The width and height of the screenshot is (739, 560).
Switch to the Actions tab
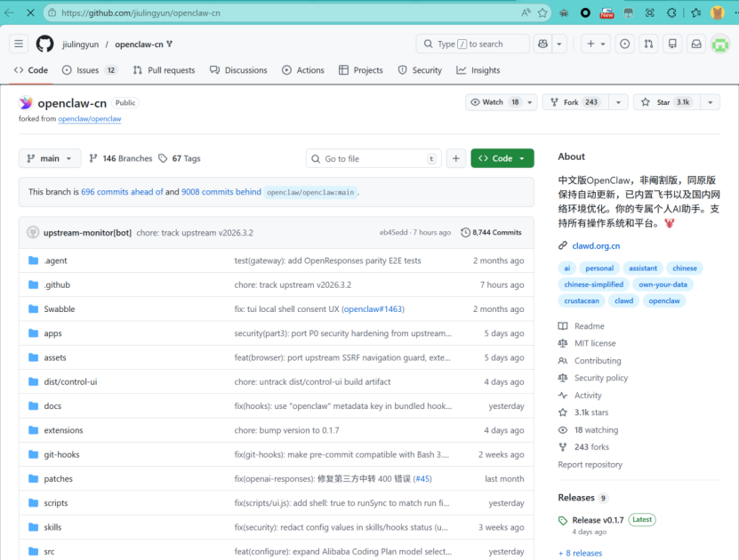(x=303, y=70)
